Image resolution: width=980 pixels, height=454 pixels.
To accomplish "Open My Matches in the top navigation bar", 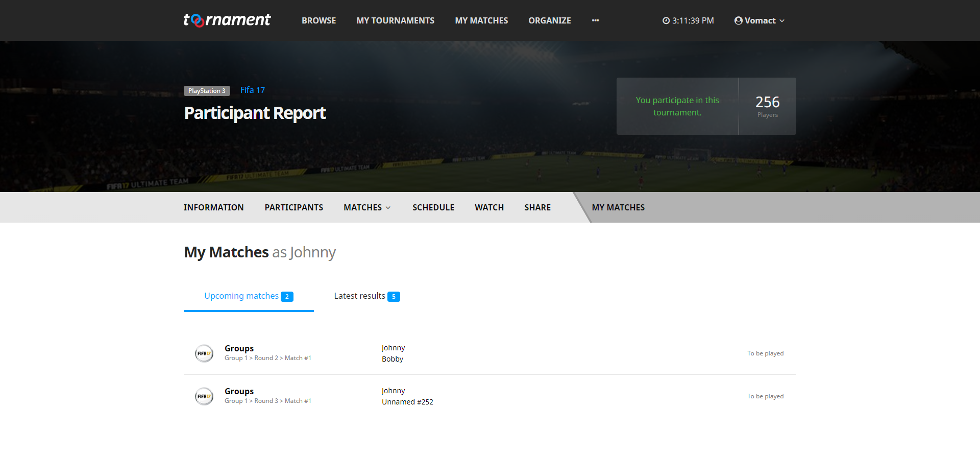I will pyautogui.click(x=481, y=20).
